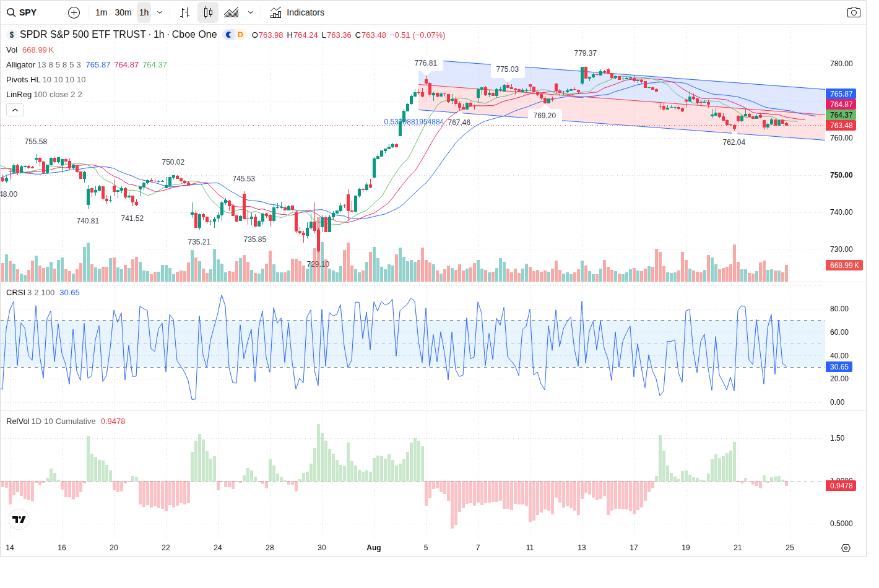This screenshot has height=588, width=879.
Task: Click the 765.87 blue price label
Action: coord(841,94)
